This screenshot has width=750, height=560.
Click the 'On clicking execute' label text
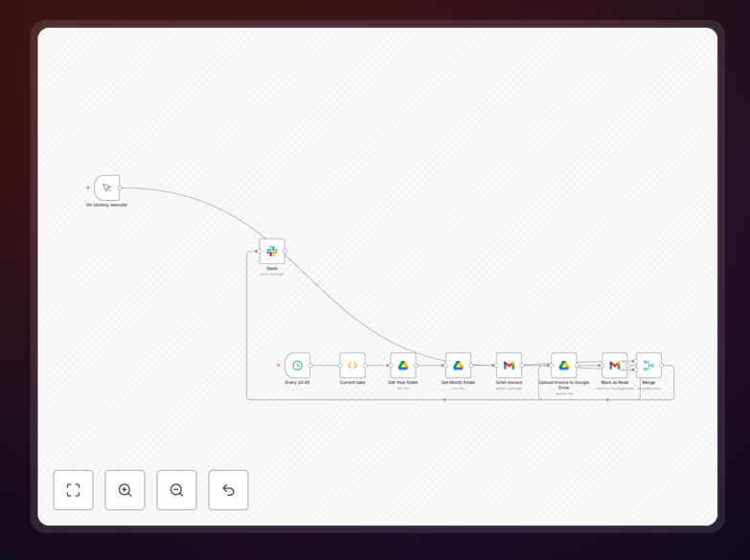[x=106, y=205]
